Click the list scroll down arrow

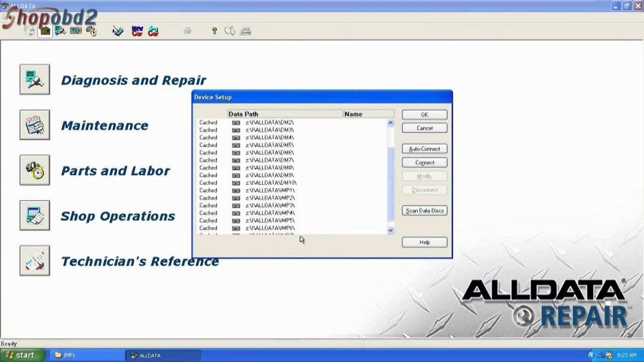[391, 230]
